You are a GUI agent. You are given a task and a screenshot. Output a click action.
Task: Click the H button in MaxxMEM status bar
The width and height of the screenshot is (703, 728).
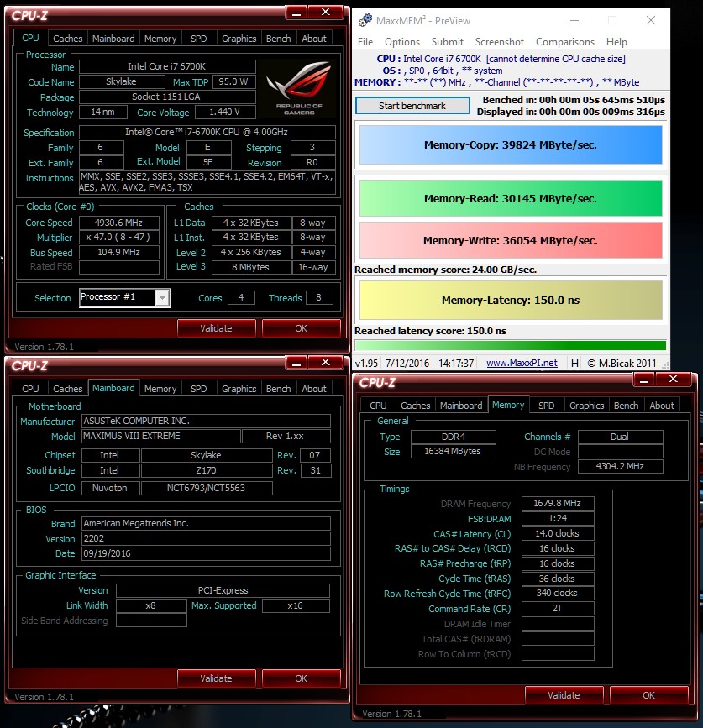pyautogui.click(x=574, y=363)
